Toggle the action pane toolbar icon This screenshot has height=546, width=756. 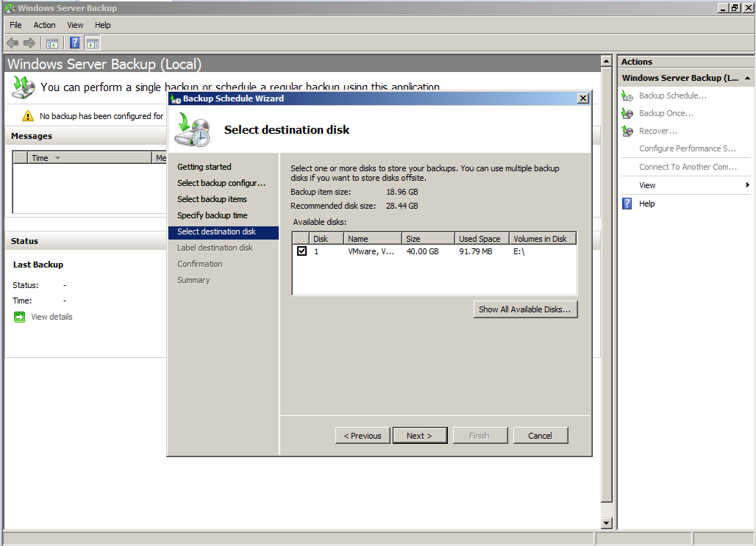[x=93, y=43]
